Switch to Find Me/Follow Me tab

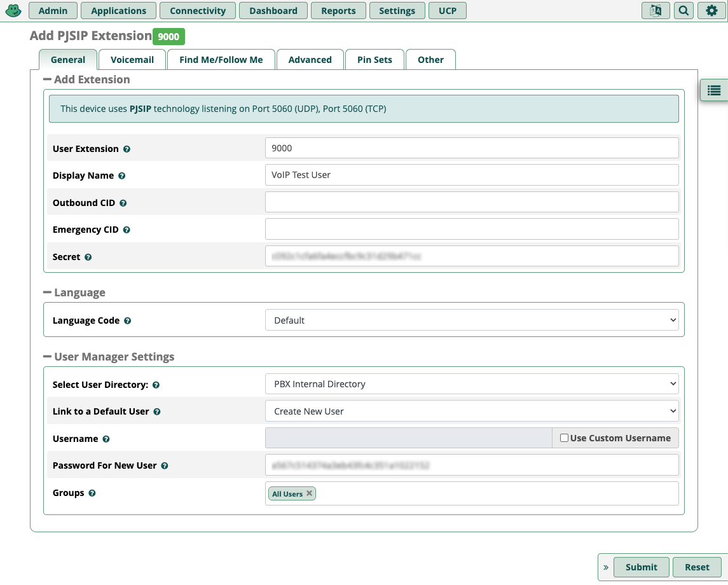coord(221,59)
